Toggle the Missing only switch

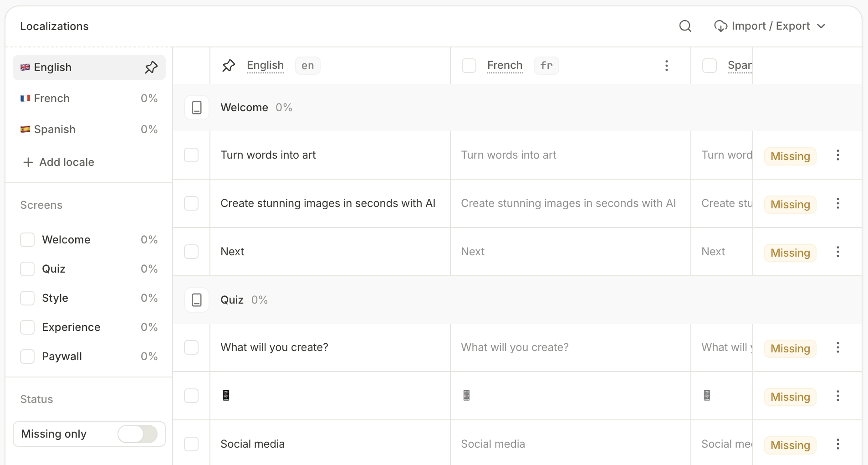pyautogui.click(x=138, y=434)
